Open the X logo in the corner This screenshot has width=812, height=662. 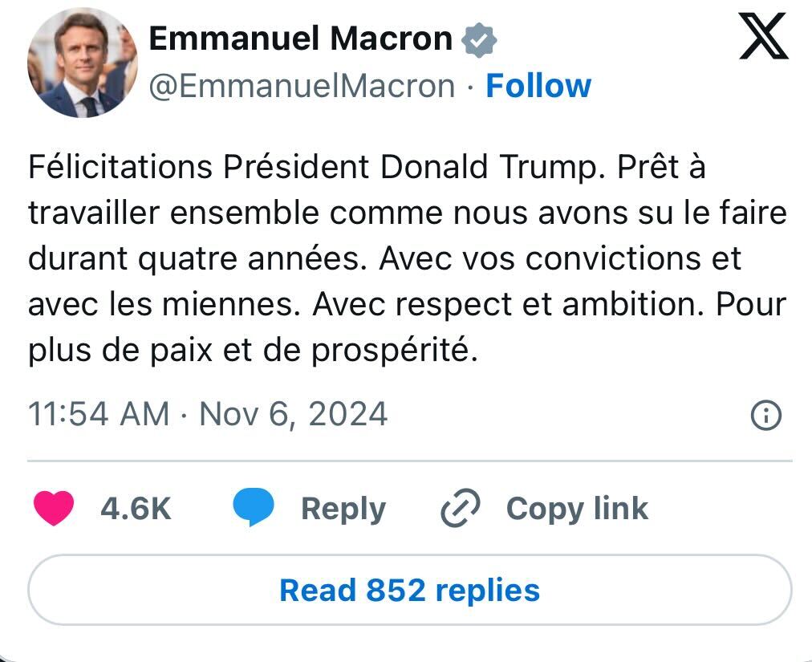[x=763, y=39]
